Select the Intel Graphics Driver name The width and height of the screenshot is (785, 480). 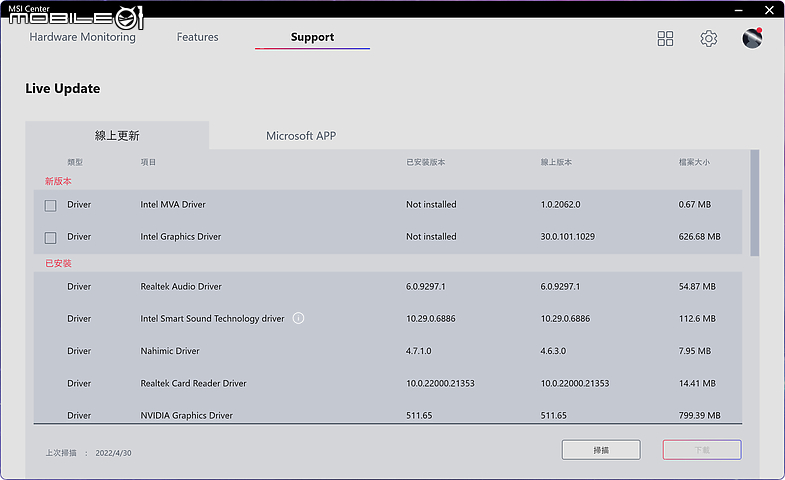tap(181, 236)
